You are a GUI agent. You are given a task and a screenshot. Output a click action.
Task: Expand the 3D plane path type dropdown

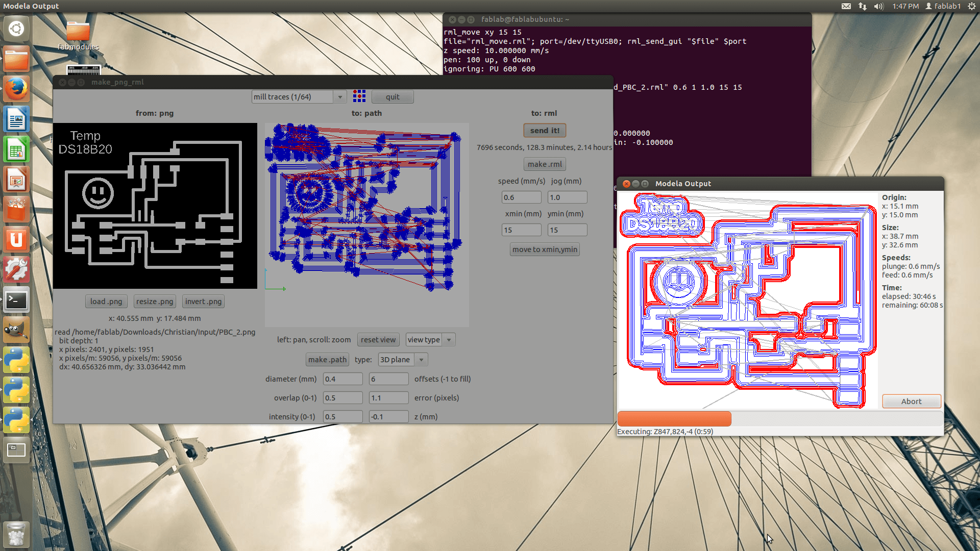(x=421, y=359)
